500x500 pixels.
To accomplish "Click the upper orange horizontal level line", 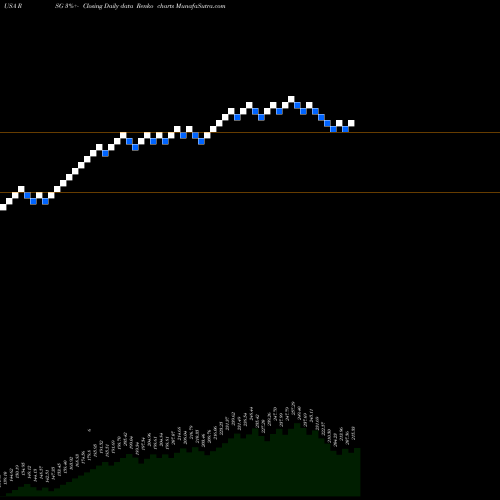I will [x=250, y=133].
